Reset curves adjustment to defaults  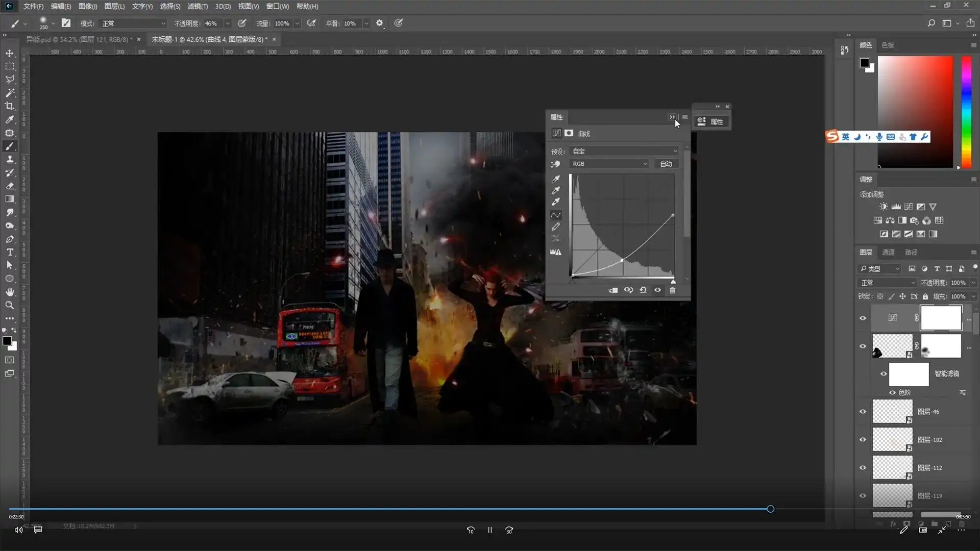coord(643,290)
